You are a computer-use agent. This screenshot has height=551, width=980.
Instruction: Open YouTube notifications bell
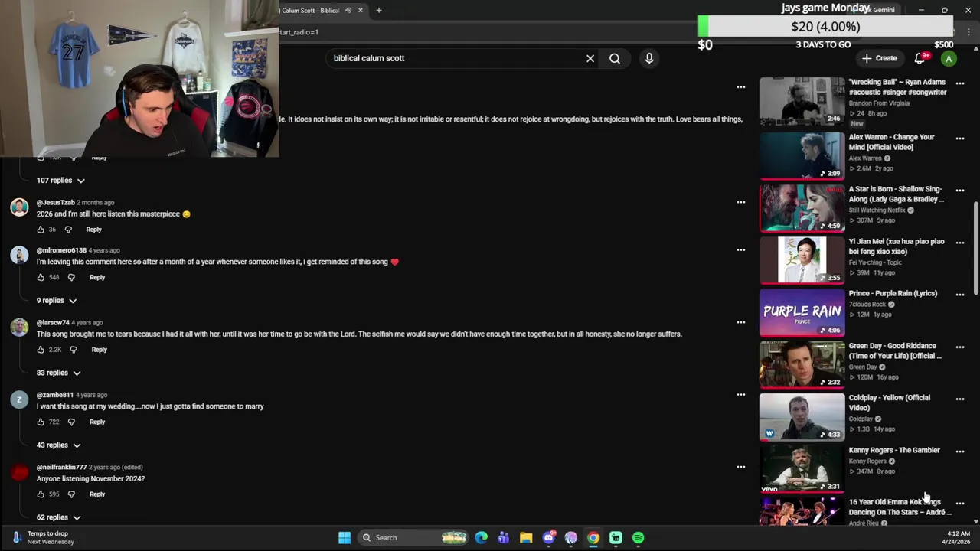coord(921,58)
